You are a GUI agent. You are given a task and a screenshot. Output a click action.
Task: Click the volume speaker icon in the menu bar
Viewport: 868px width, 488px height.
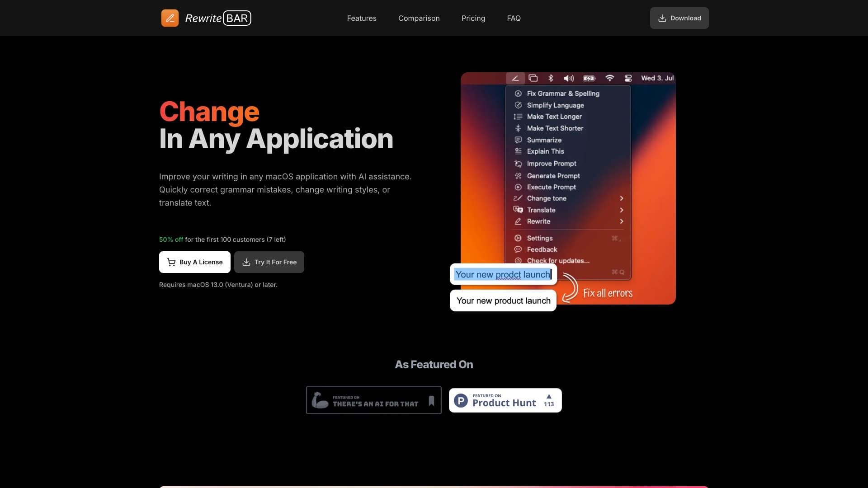pyautogui.click(x=568, y=78)
